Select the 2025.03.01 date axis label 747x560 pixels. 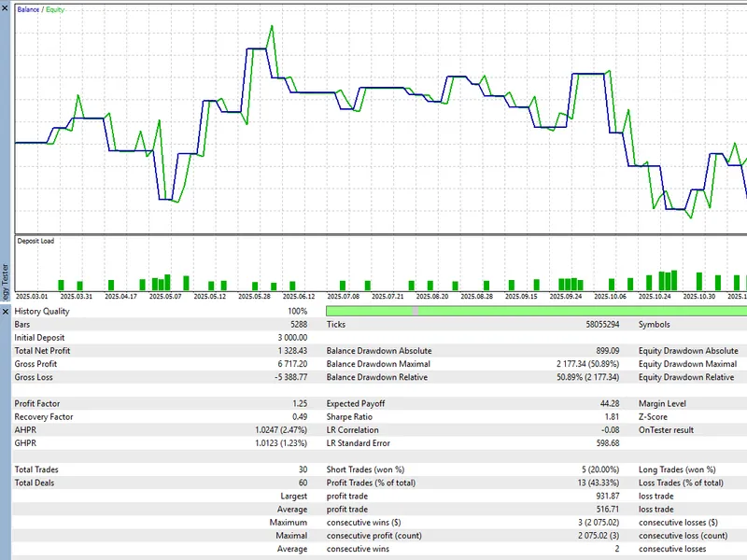click(32, 296)
